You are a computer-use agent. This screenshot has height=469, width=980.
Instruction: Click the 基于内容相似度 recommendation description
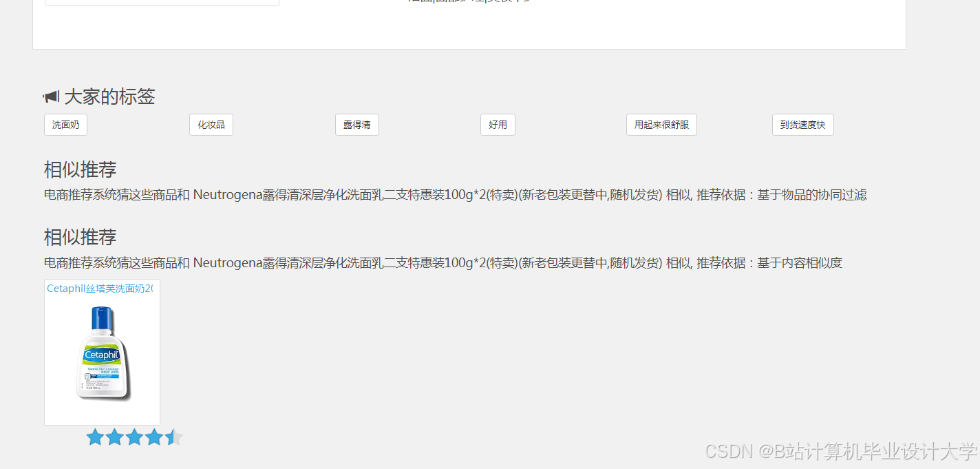click(443, 262)
